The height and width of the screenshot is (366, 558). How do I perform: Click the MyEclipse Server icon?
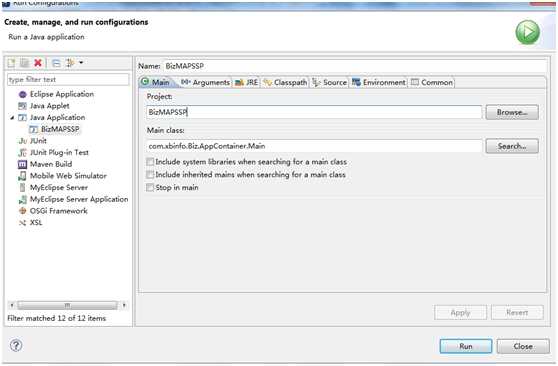22,187
